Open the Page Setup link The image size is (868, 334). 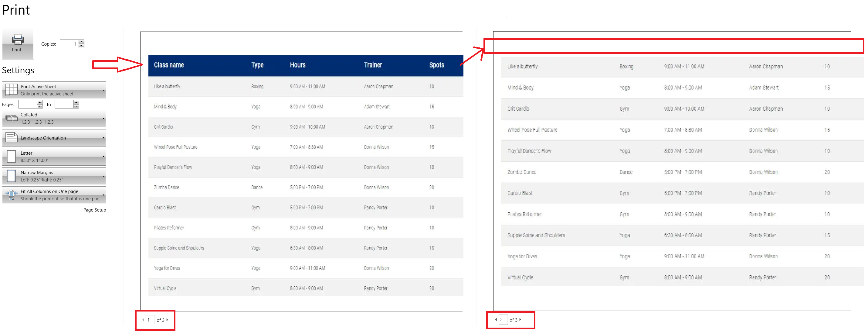95,210
